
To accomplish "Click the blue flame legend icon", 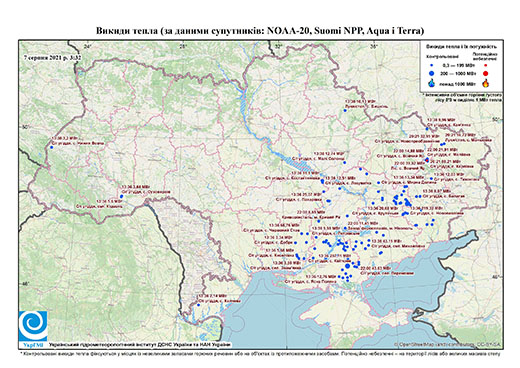I will point(432,83).
